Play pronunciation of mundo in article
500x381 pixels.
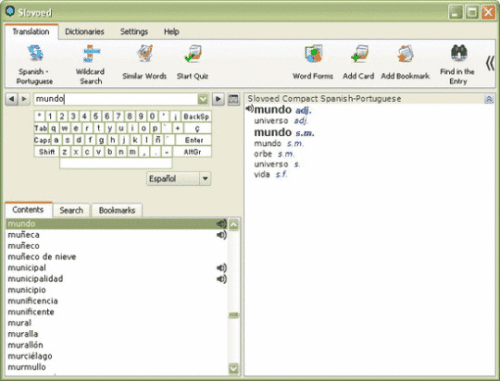tap(249, 109)
